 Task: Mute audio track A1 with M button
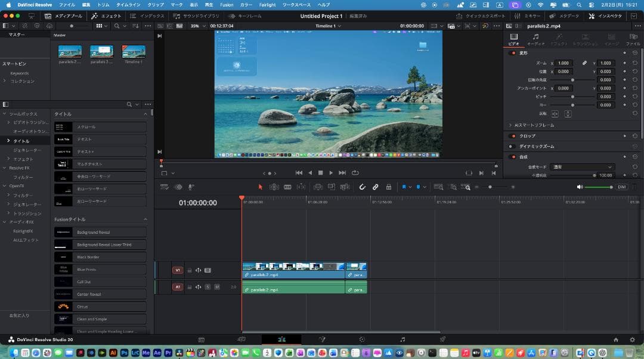pyautogui.click(x=216, y=287)
